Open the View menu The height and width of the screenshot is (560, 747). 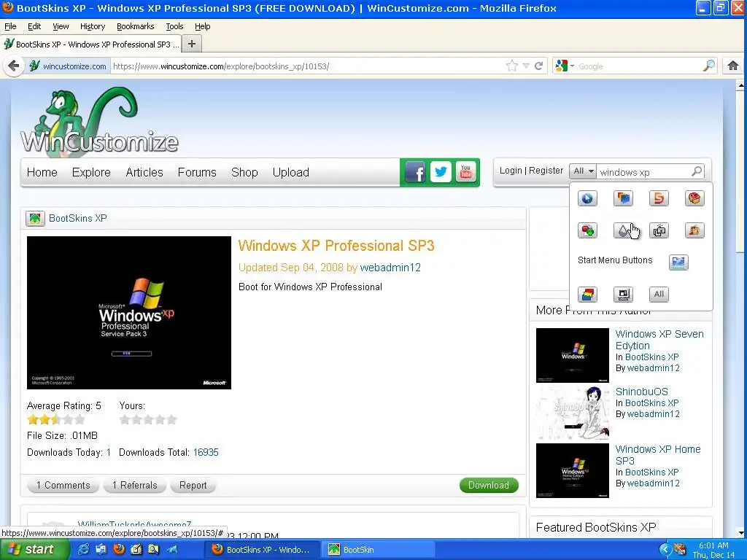pos(61,27)
